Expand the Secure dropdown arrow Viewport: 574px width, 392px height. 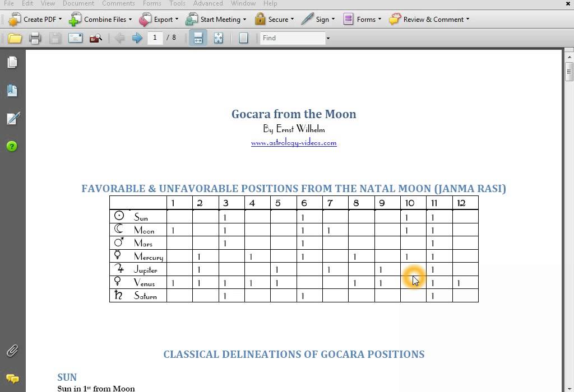(x=292, y=19)
